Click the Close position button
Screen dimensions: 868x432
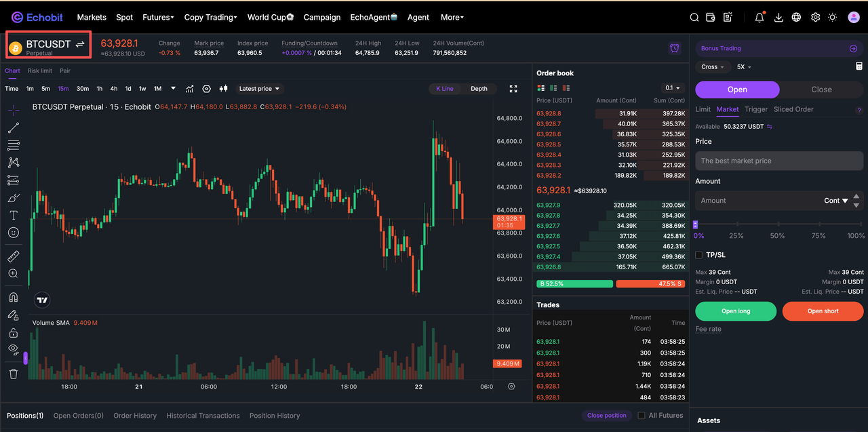tap(606, 415)
